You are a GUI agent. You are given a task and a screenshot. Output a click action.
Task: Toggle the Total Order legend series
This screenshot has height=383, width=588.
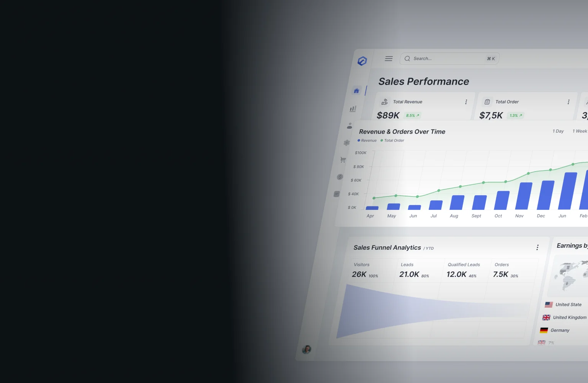click(392, 141)
